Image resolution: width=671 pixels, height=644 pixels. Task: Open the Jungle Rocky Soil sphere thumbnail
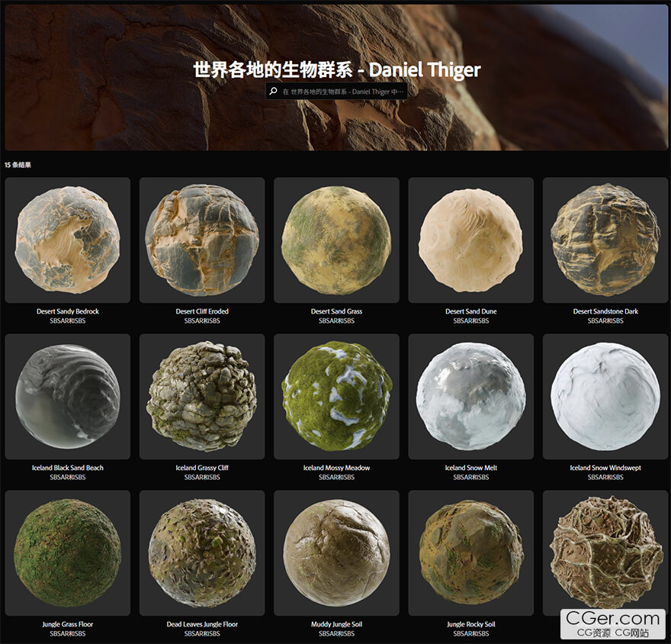click(x=470, y=552)
